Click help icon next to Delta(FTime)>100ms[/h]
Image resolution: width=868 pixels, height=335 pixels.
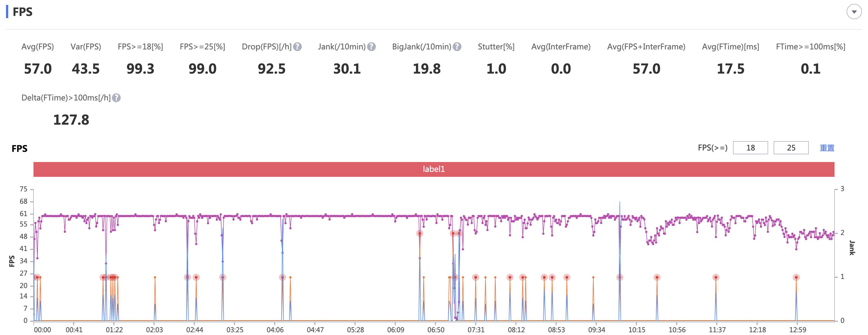click(x=116, y=98)
